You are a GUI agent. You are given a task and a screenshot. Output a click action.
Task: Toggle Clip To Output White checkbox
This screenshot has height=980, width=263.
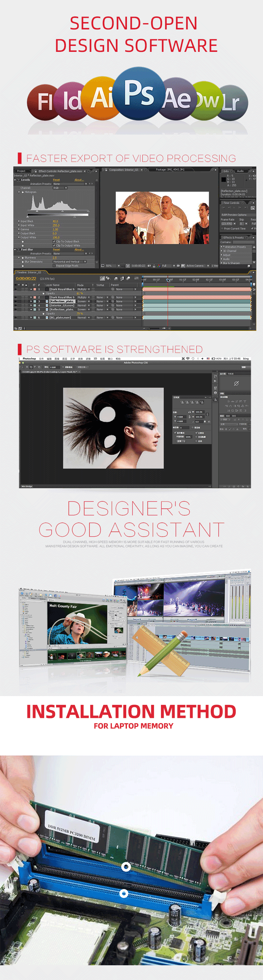coord(54,245)
